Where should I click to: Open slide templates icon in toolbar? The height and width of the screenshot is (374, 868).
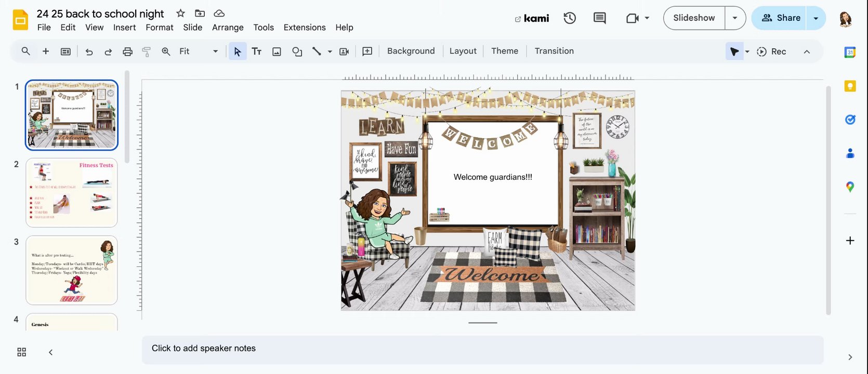65,51
